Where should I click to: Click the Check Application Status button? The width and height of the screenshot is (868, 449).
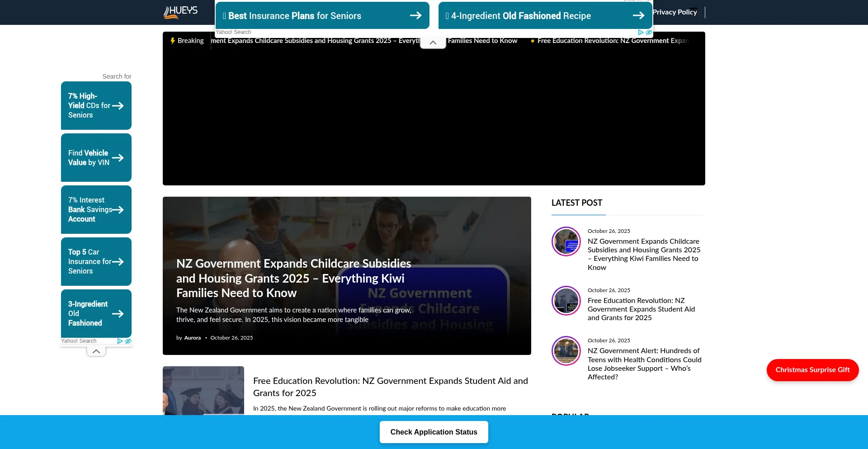coord(434,432)
